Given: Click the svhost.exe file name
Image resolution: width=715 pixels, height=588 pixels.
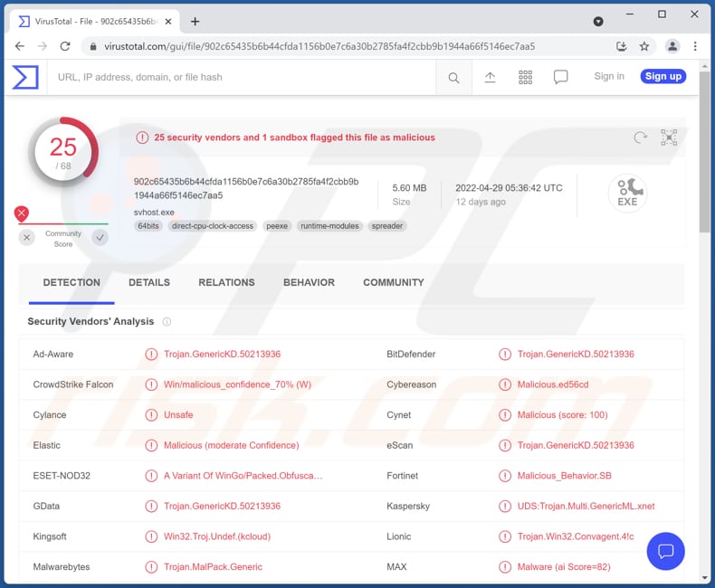Looking at the screenshot, I should [x=154, y=213].
